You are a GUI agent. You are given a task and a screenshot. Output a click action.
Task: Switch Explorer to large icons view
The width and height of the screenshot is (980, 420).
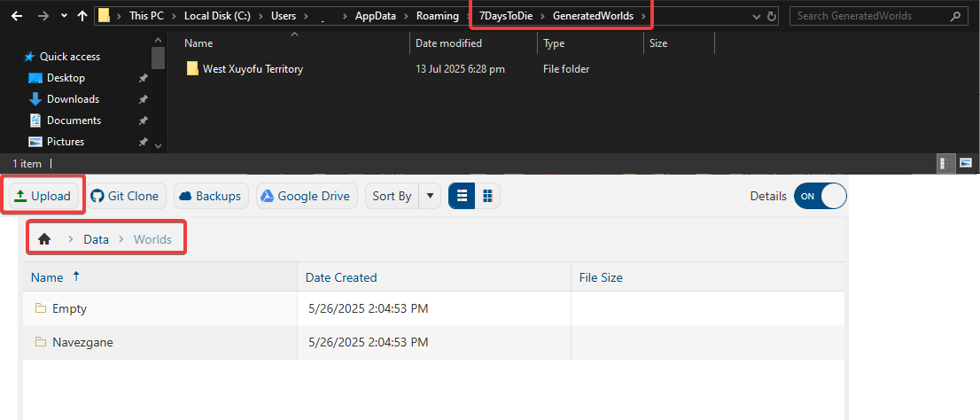coord(966,163)
